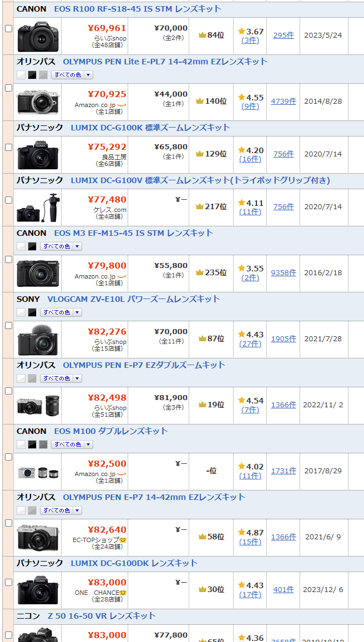Viewport: 364px width, 642px height.
Task: Open the (16件) ratings for LUMIX DC-G100K
Action: [x=250, y=159]
